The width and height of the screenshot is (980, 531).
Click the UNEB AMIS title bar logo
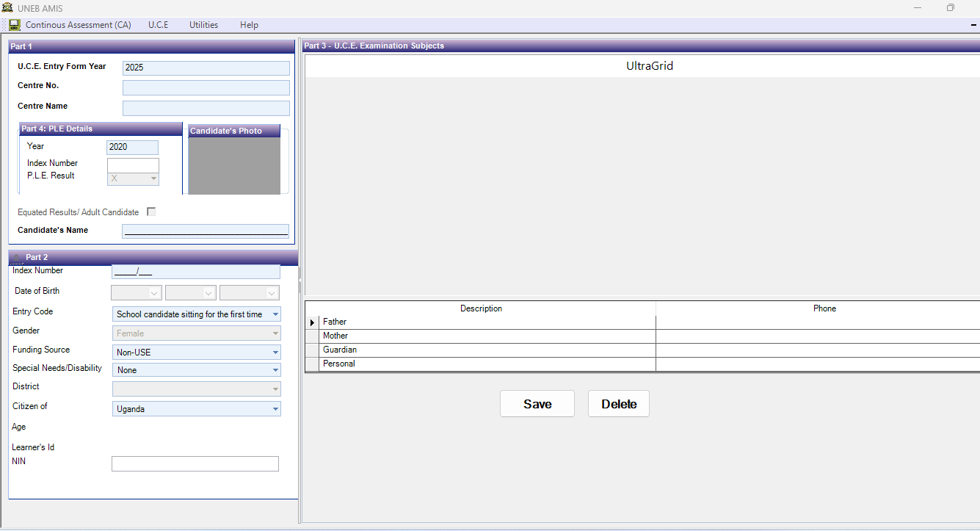coord(8,8)
